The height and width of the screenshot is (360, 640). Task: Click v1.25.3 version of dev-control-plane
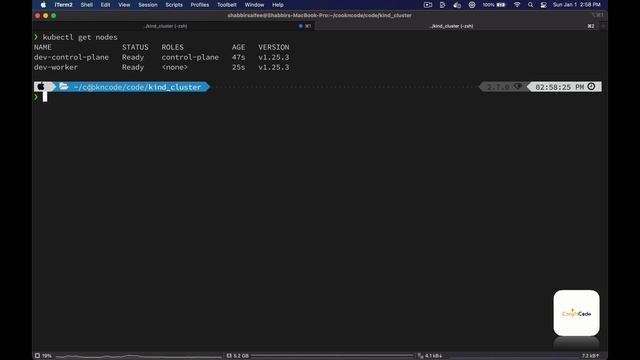[x=273, y=57]
